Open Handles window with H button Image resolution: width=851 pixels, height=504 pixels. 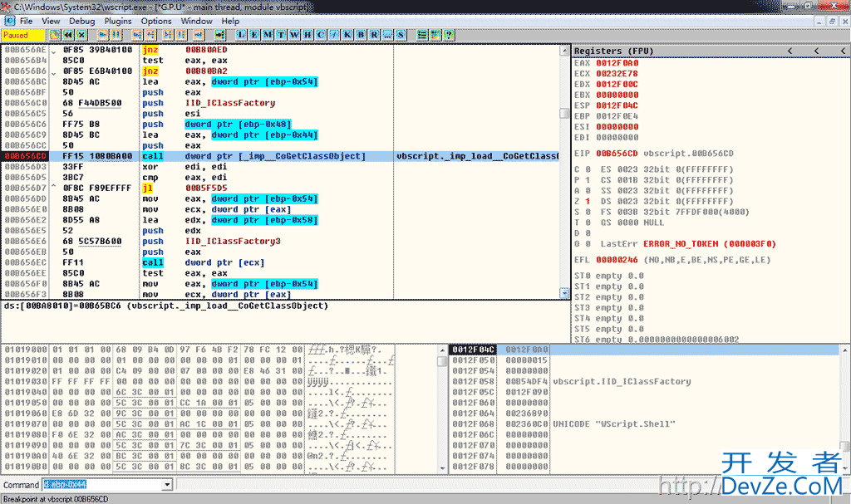[307, 35]
